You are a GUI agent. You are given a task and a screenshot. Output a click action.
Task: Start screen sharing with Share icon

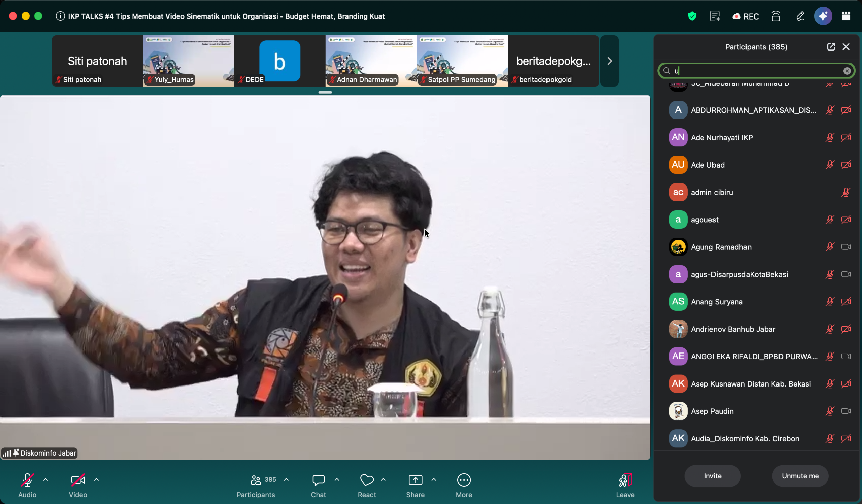pyautogui.click(x=415, y=480)
